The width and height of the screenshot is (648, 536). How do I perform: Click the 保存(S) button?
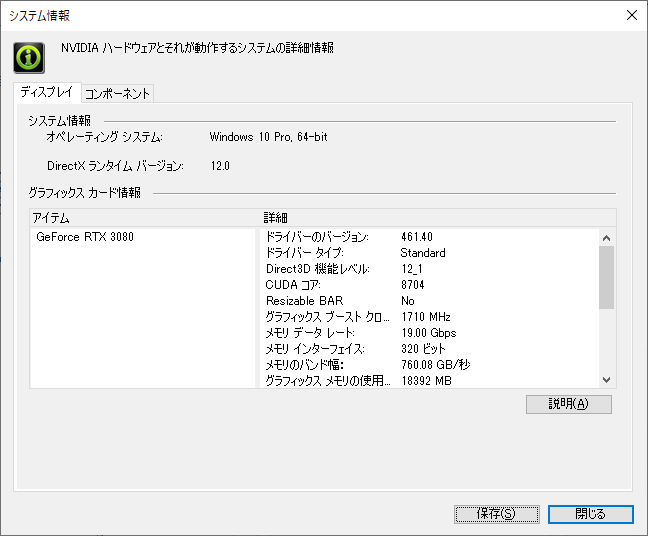pyautogui.click(x=496, y=514)
